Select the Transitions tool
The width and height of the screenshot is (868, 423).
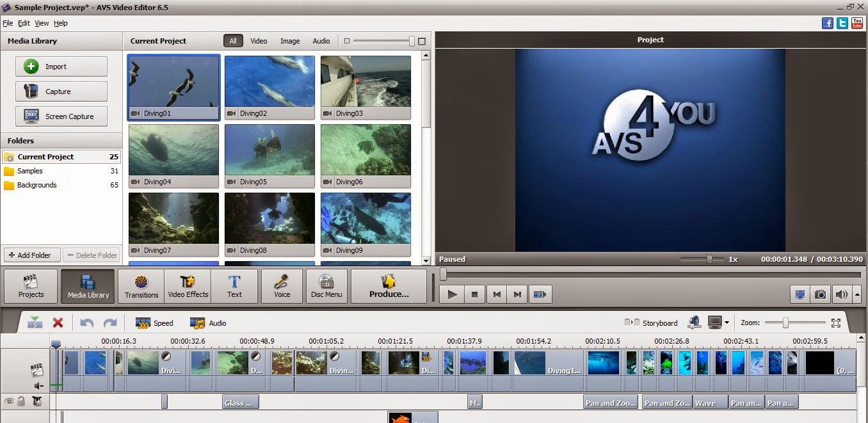(x=140, y=286)
